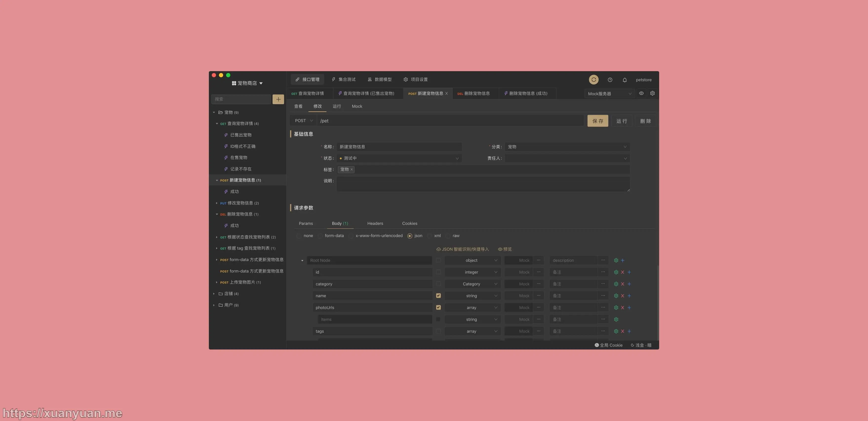Click the 保存 button
The height and width of the screenshot is (421, 868).
(x=598, y=121)
